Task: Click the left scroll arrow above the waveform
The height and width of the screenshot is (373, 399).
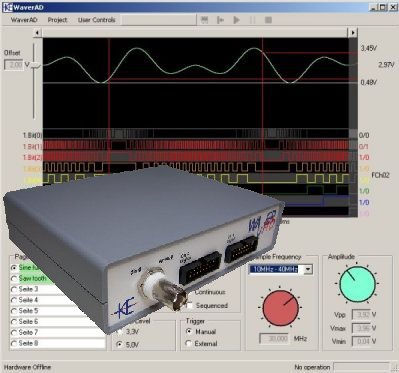Action: click(37, 33)
